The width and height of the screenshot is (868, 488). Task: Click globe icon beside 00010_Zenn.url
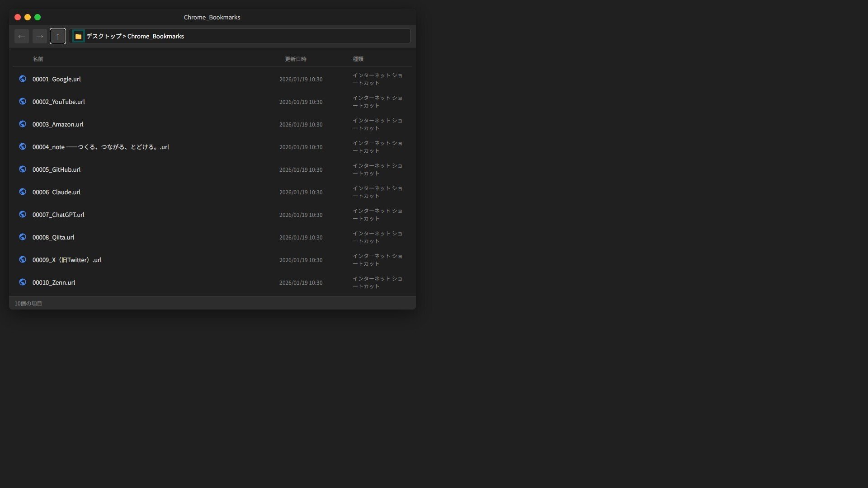23,282
